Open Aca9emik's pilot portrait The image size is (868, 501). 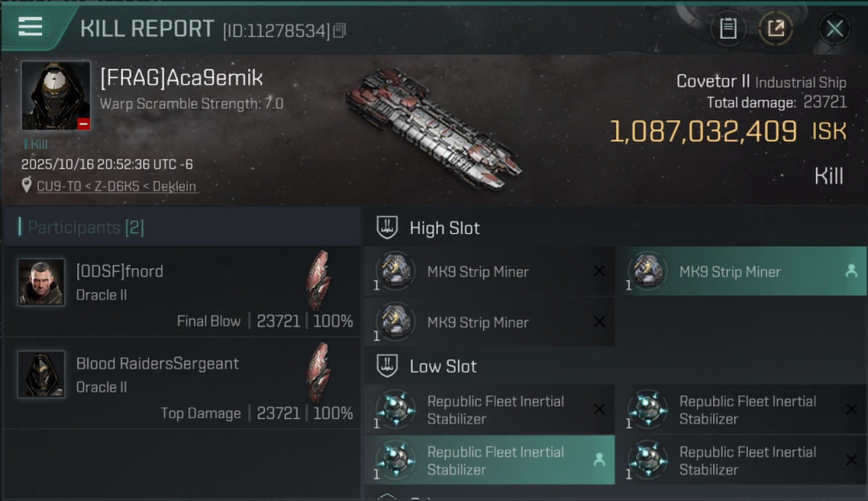point(56,96)
